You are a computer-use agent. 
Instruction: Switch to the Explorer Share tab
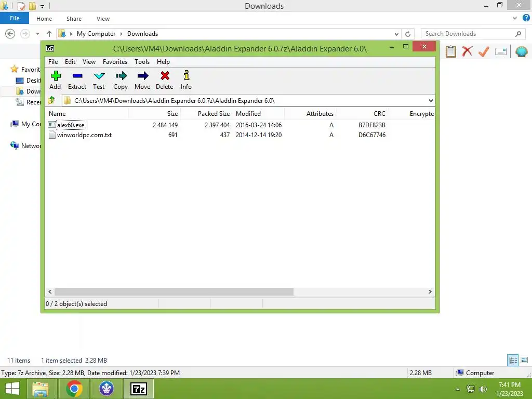pos(74,19)
